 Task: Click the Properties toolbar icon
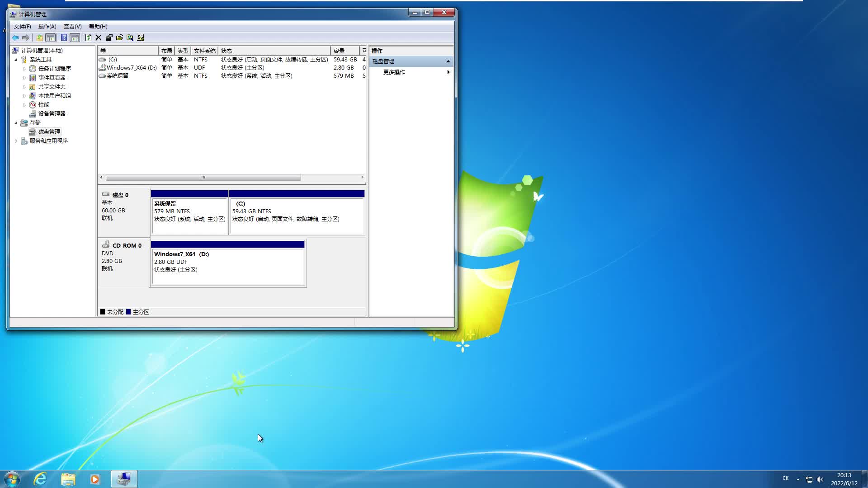click(x=109, y=38)
